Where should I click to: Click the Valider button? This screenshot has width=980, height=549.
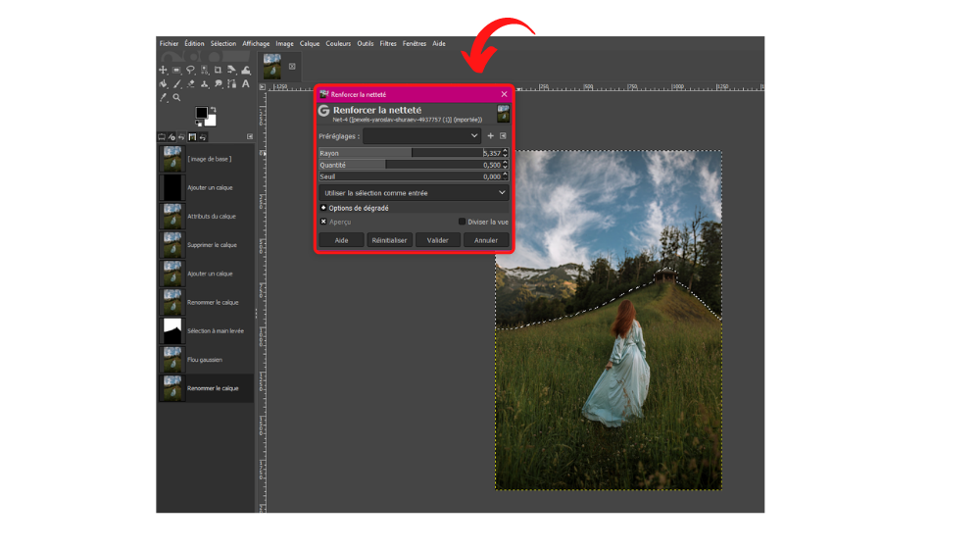click(x=437, y=240)
